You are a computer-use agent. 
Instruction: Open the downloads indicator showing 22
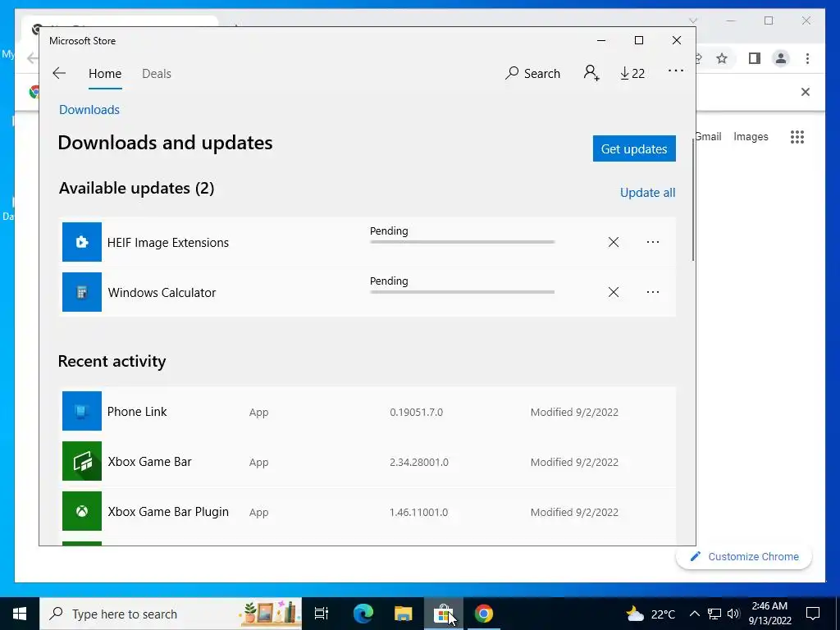tap(632, 73)
